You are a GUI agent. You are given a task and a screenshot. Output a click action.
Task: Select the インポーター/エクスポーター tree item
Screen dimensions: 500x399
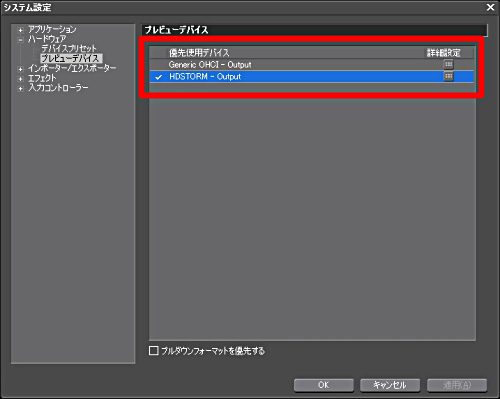(72, 68)
